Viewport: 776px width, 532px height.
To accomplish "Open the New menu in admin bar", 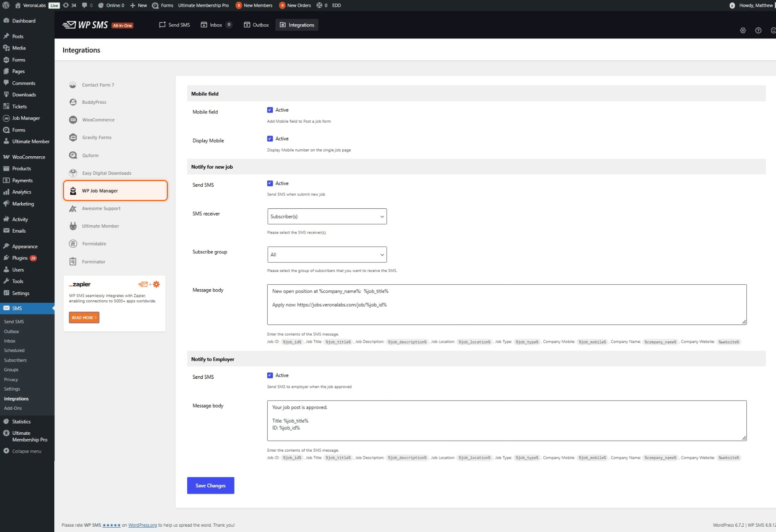I will 138,5.
